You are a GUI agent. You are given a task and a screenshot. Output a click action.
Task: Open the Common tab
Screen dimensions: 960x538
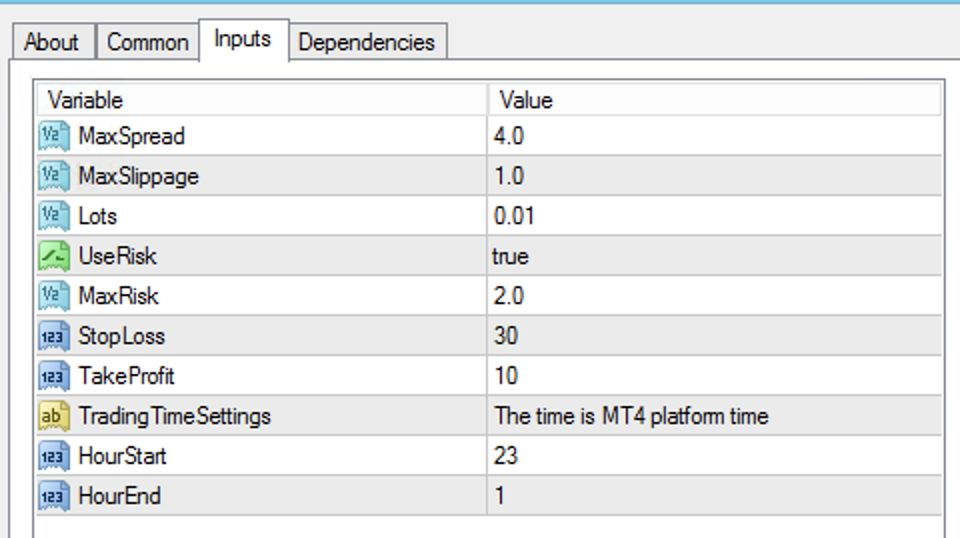click(147, 42)
